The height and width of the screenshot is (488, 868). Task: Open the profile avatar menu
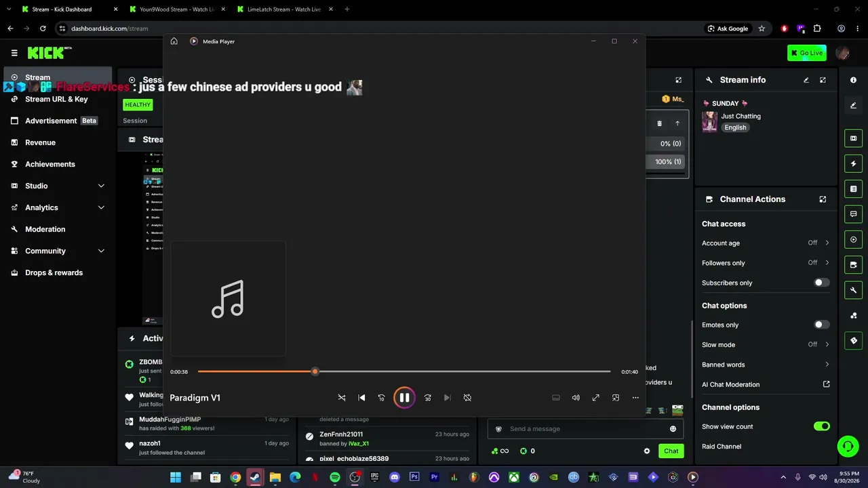pos(842,53)
